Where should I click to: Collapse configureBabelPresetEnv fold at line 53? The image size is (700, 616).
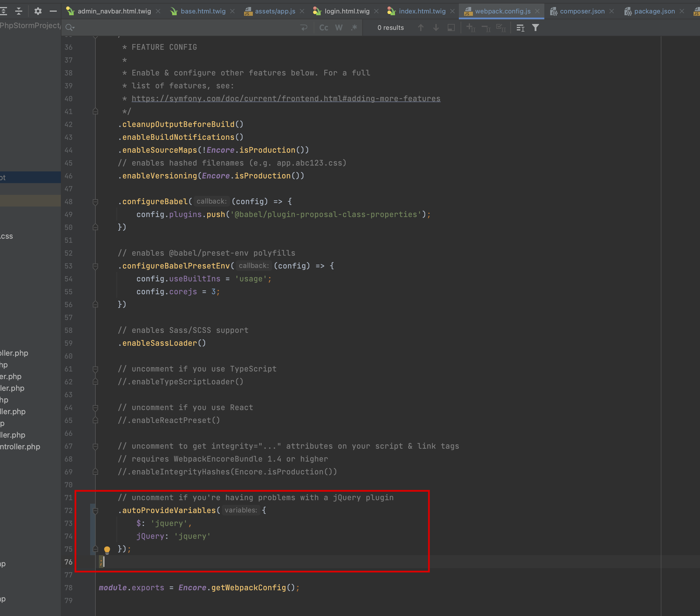(x=96, y=266)
